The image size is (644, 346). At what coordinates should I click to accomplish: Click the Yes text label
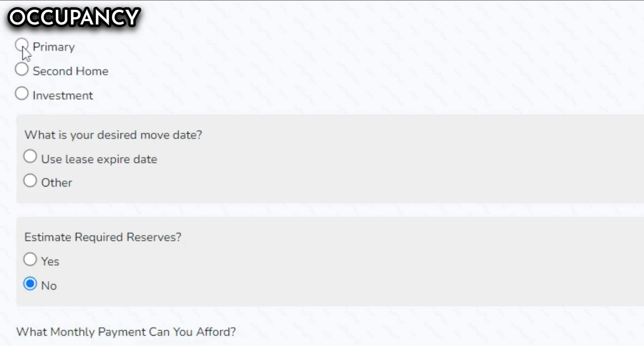pyautogui.click(x=50, y=262)
